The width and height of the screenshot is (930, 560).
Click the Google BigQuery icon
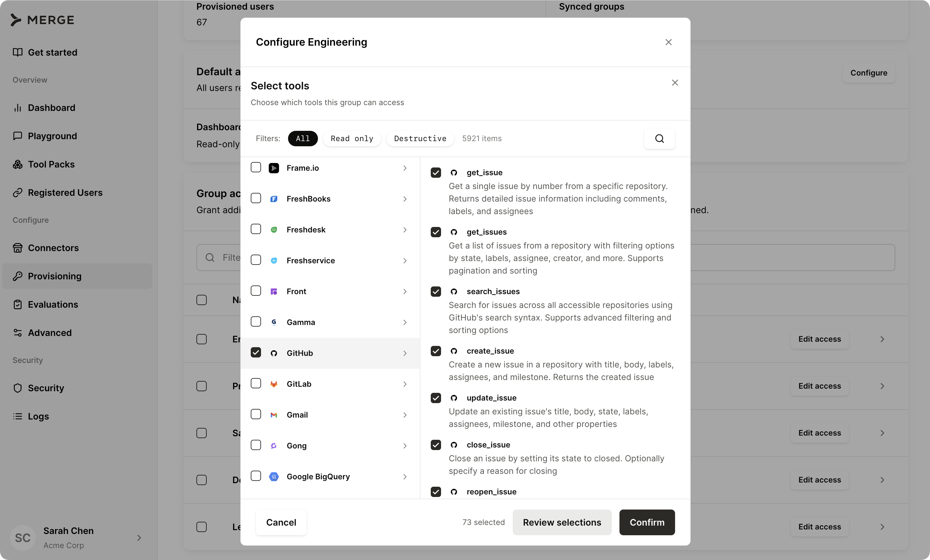(x=274, y=477)
